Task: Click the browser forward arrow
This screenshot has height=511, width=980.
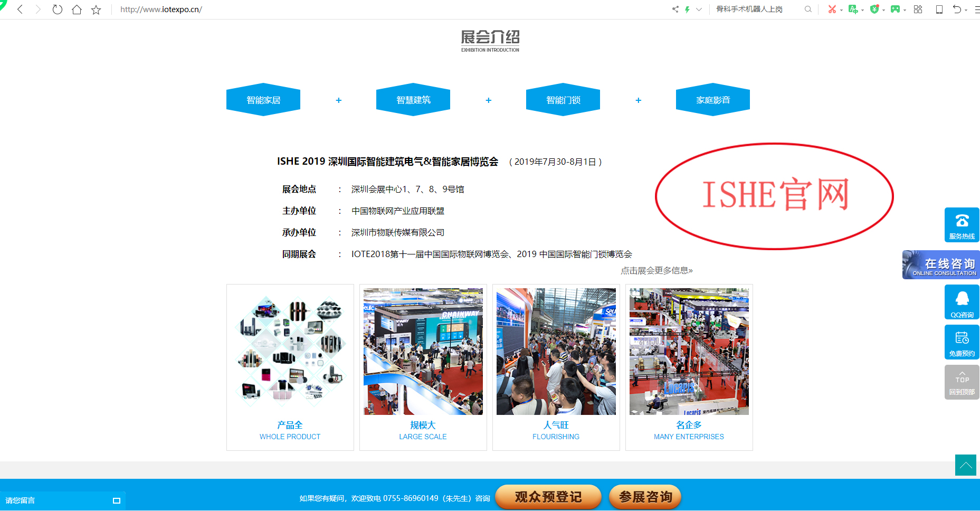Action: pos(38,10)
